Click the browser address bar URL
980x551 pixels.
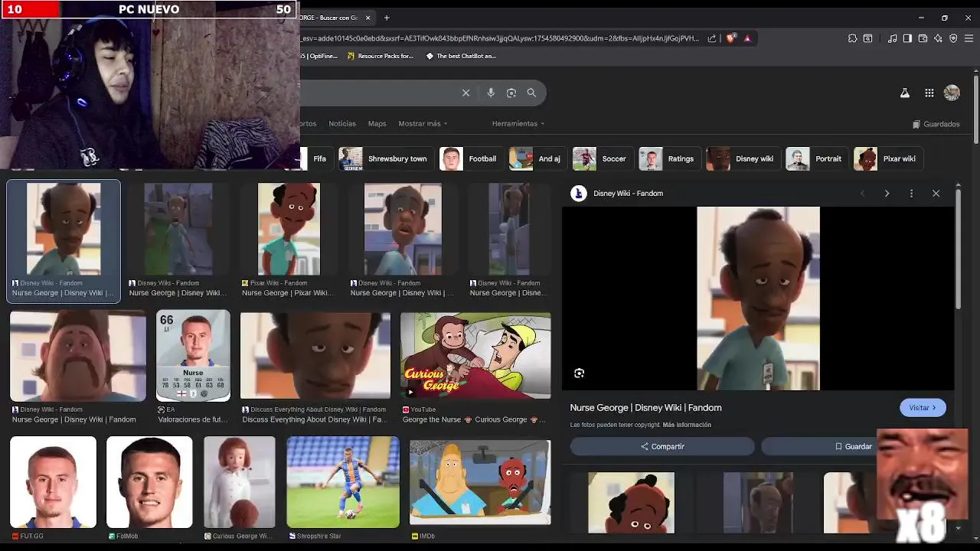[500, 38]
